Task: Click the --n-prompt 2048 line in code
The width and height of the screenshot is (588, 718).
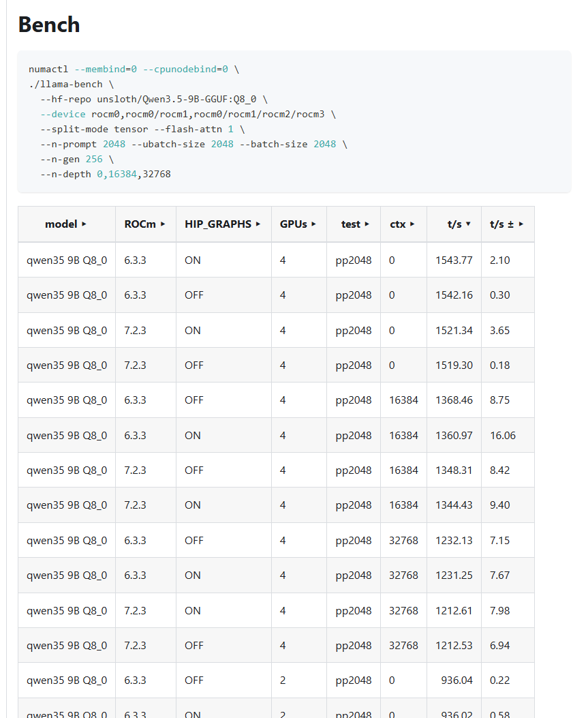Action: (x=194, y=145)
